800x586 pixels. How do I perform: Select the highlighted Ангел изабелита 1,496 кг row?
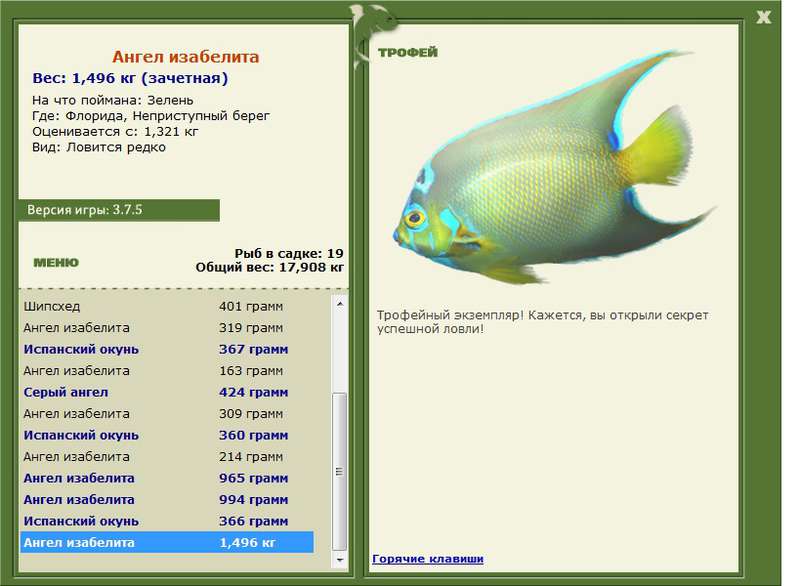tap(167, 542)
